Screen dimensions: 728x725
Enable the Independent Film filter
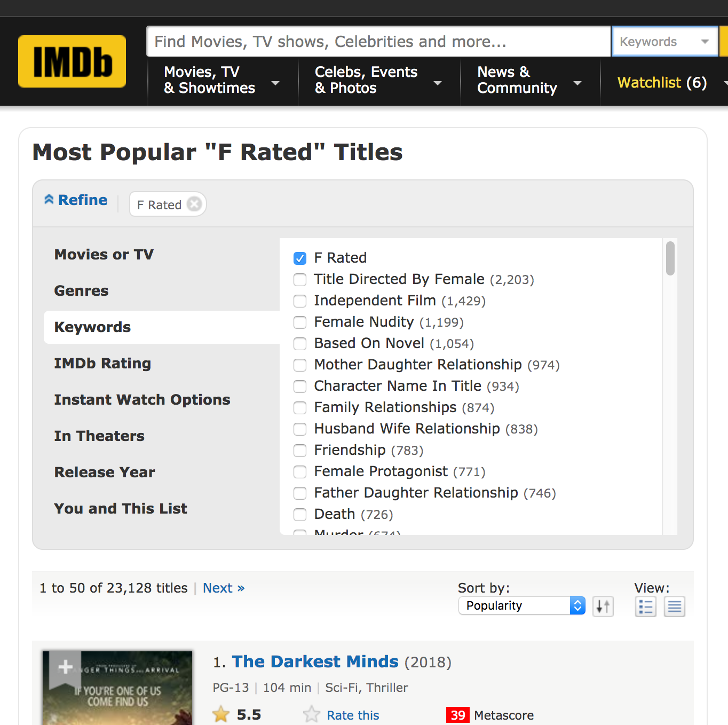[300, 301]
